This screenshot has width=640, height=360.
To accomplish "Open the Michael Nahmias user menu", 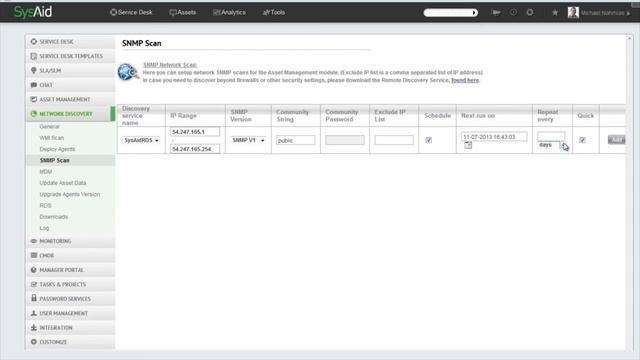I will click(x=605, y=13).
